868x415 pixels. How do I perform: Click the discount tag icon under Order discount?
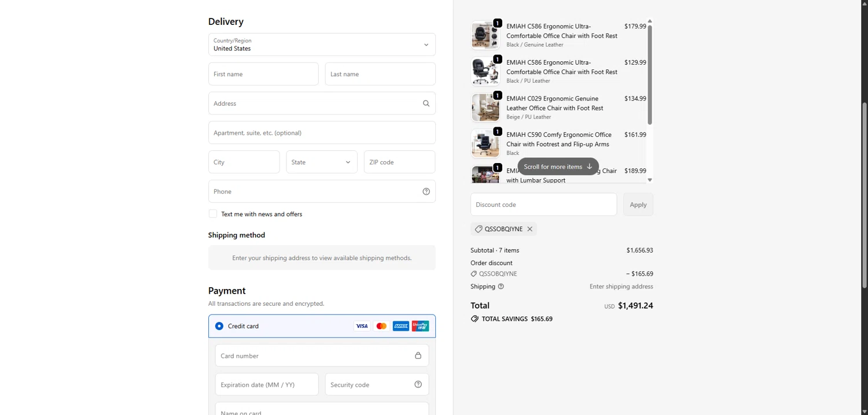pos(473,273)
